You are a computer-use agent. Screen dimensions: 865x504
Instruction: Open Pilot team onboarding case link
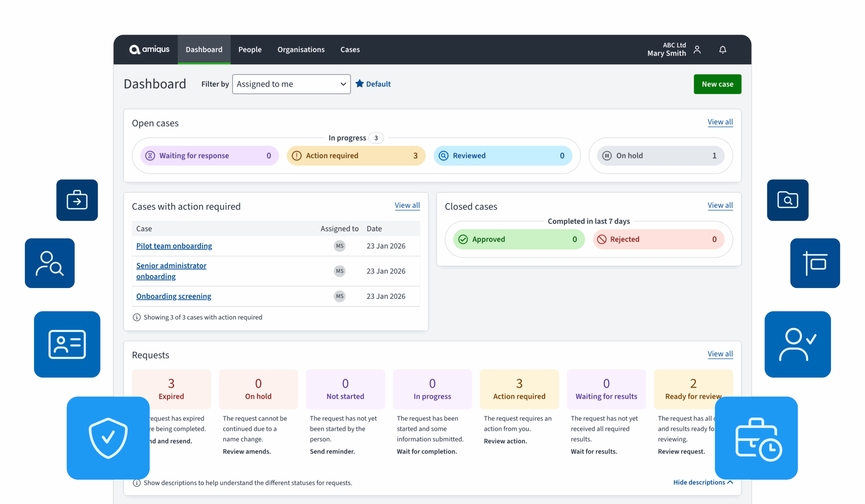click(x=174, y=246)
